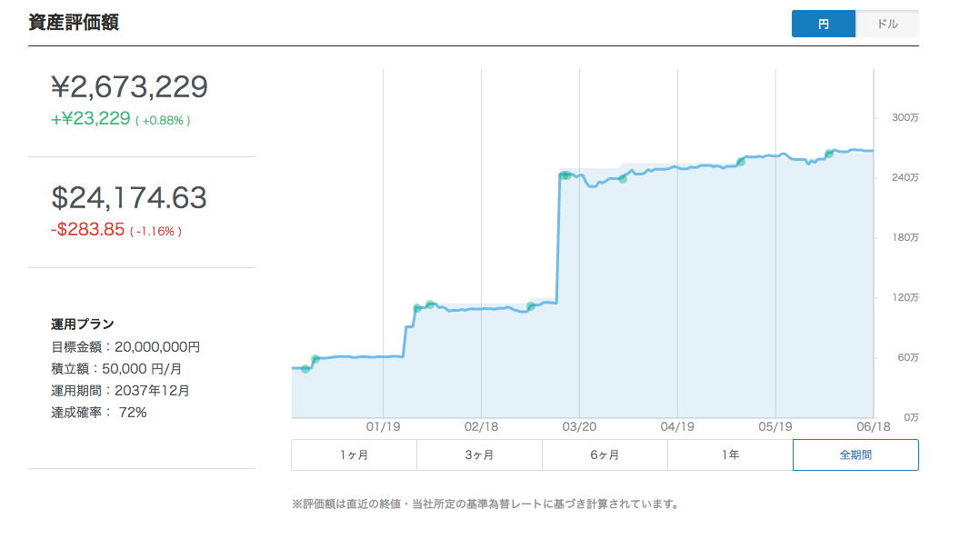Click the green marker just before 03/20 gridline
This screenshot has height=539, width=980.
pos(565,175)
